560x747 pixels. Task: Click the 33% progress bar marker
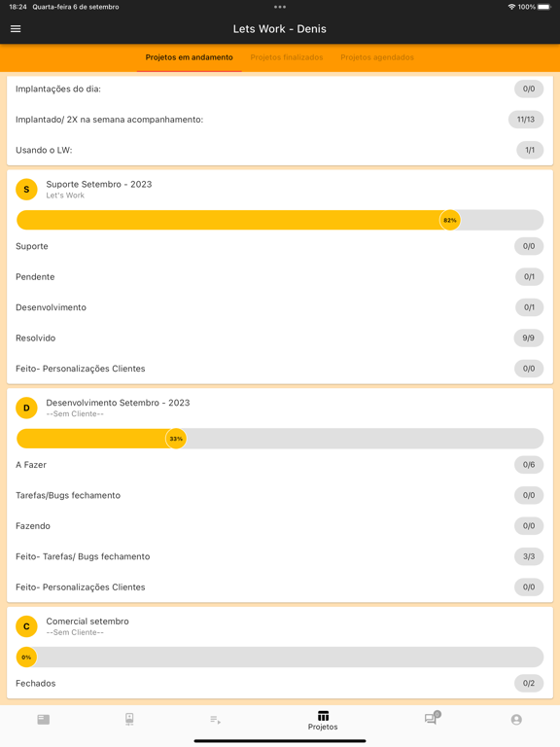click(x=176, y=439)
